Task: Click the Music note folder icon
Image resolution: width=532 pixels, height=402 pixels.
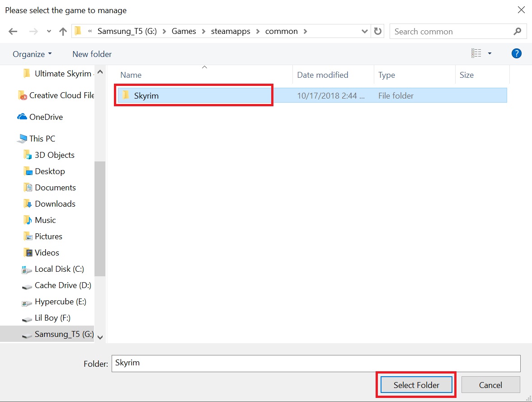Action: 28,220
